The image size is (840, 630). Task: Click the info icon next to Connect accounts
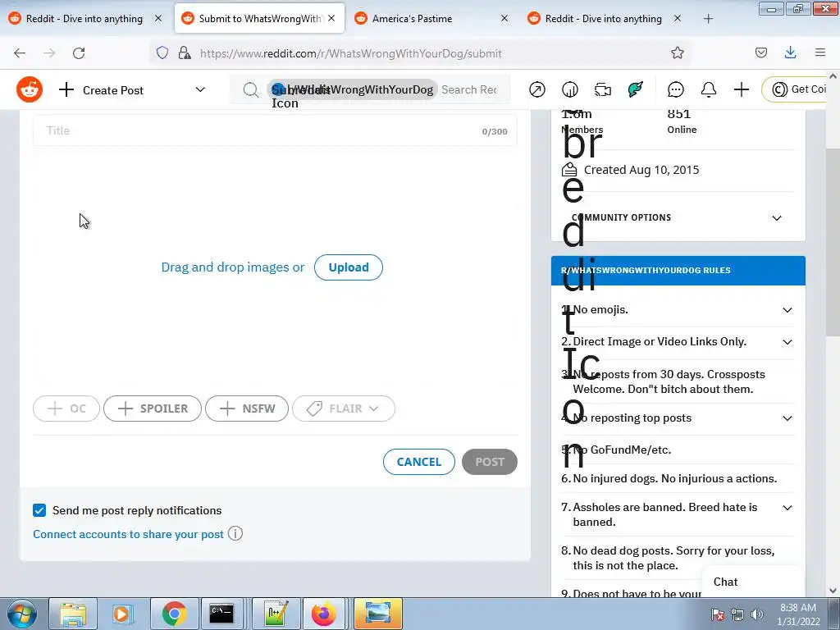(235, 533)
